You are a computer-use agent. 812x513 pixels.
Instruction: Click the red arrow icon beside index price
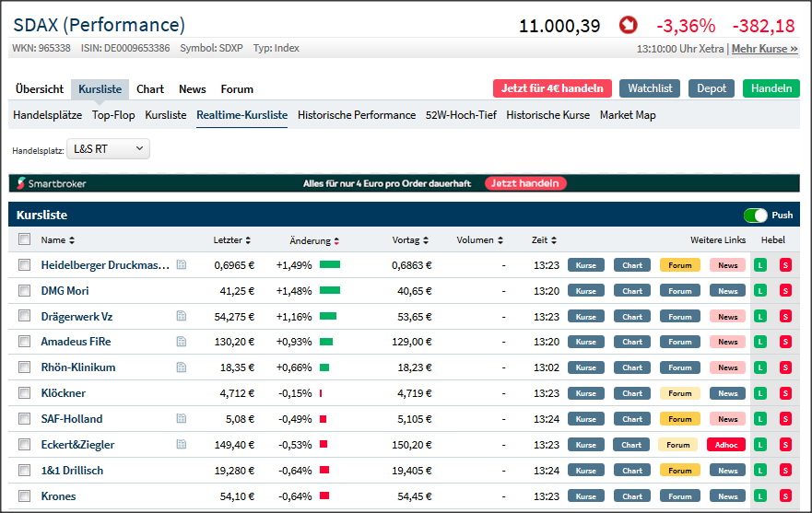pyautogui.click(x=629, y=25)
